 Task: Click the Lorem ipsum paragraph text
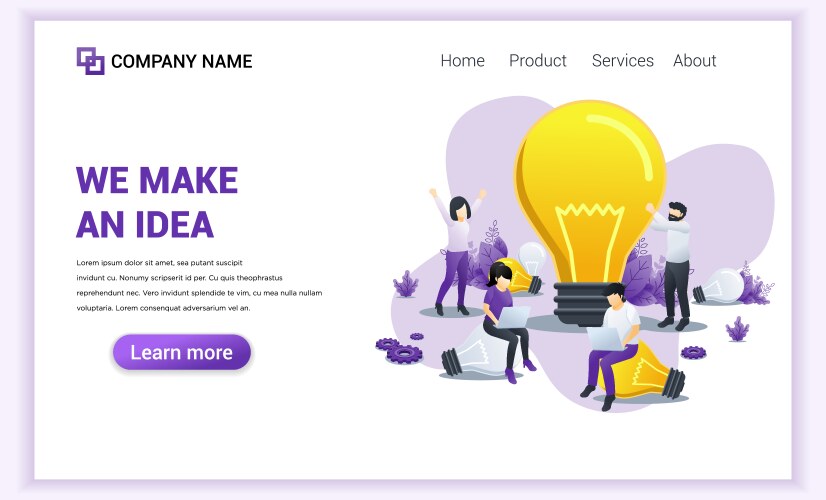pos(199,285)
